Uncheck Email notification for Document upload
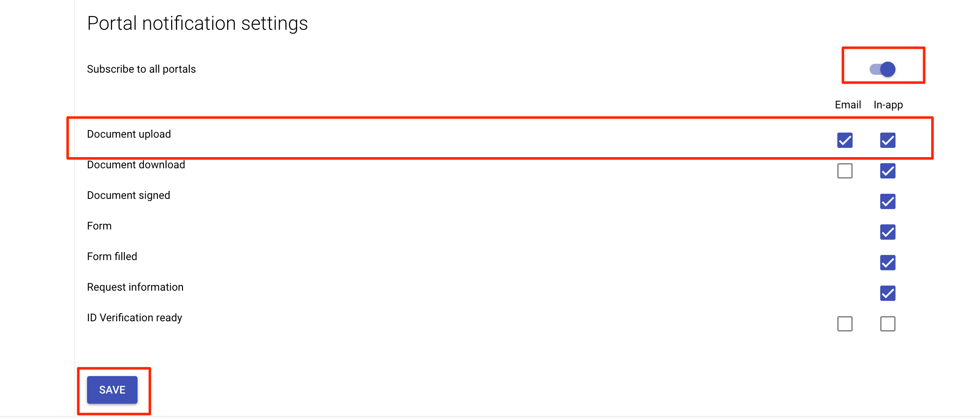The image size is (980, 419). tap(845, 140)
